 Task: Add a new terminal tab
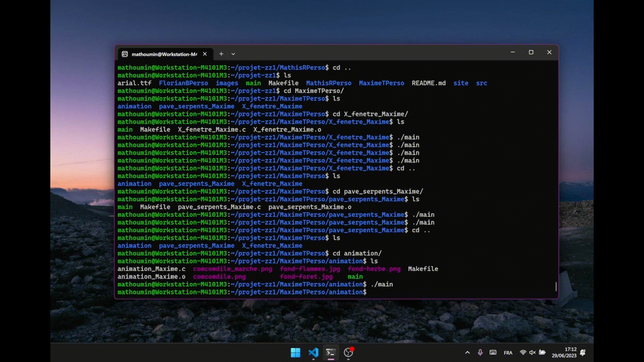221,54
